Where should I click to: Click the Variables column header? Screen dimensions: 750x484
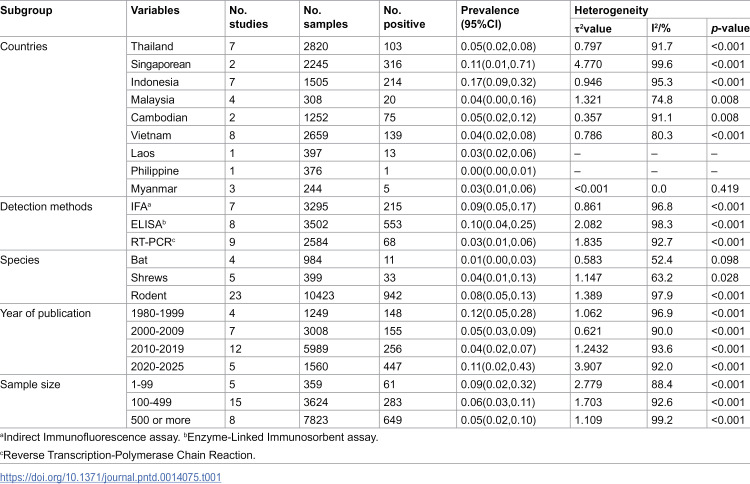coord(155,11)
